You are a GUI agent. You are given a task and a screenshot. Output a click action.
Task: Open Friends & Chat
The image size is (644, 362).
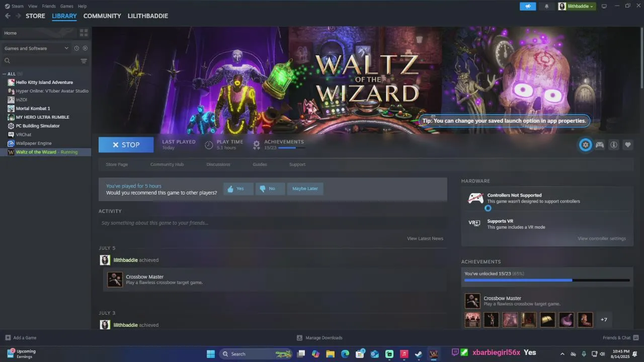pos(621,338)
